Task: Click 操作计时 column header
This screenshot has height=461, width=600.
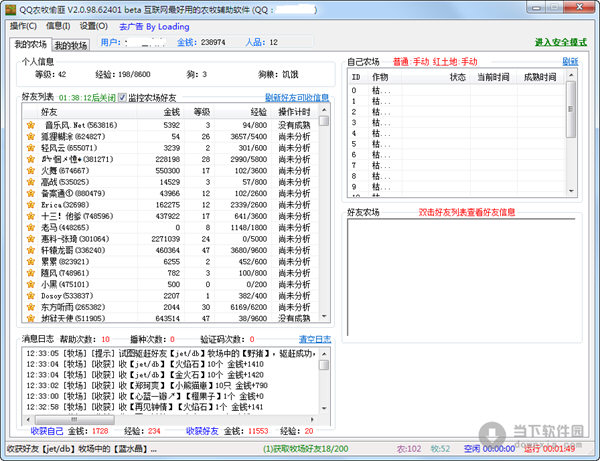Action: pyautogui.click(x=295, y=112)
